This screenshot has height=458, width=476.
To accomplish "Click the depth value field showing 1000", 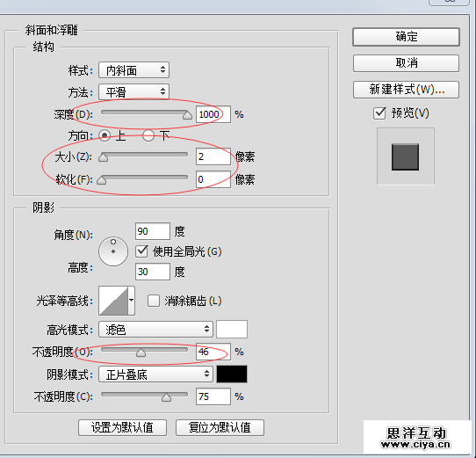I will tap(213, 114).
